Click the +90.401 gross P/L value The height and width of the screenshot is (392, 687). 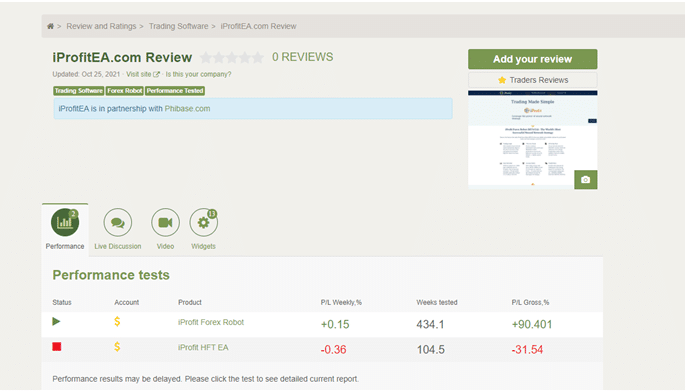tap(532, 325)
